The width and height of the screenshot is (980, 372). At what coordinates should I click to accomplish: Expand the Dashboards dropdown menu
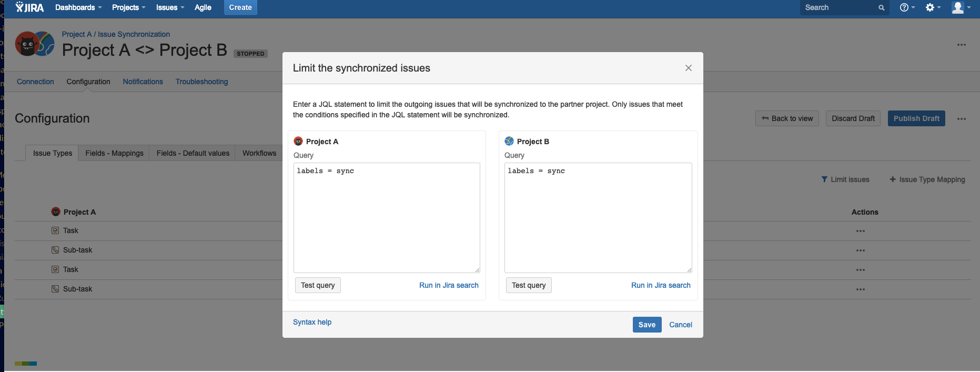pos(78,7)
